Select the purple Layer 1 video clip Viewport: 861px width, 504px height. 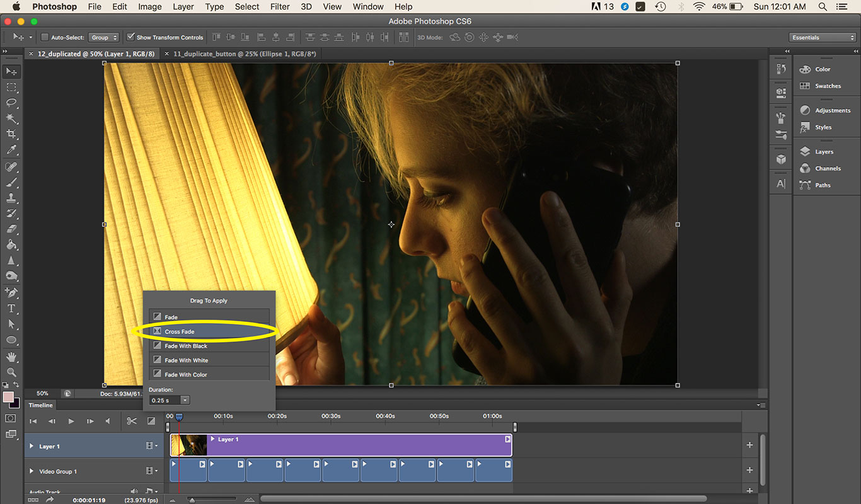click(341, 445)
